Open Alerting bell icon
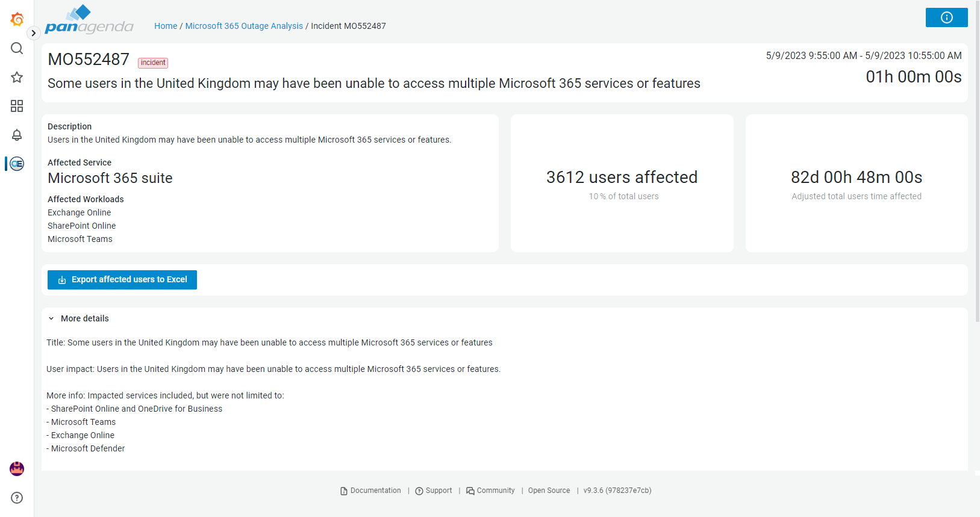 coord(17,135)
